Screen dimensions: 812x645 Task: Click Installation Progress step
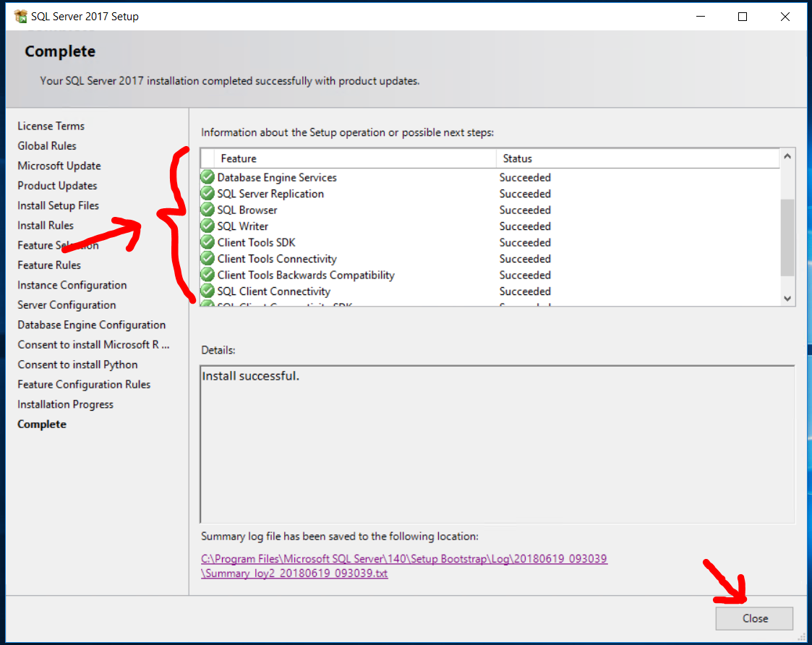(x=65, y=404)
